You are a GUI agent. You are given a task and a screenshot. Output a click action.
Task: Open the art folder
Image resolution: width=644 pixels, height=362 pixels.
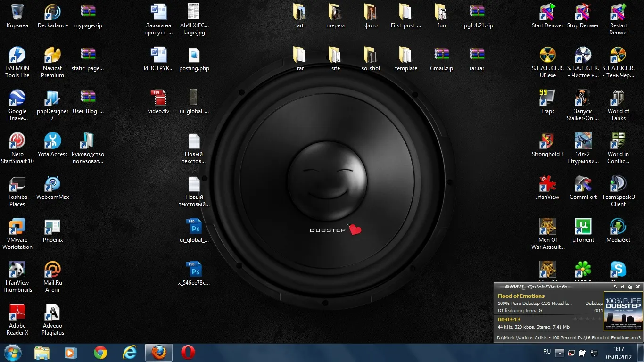(x=300, y=16)
